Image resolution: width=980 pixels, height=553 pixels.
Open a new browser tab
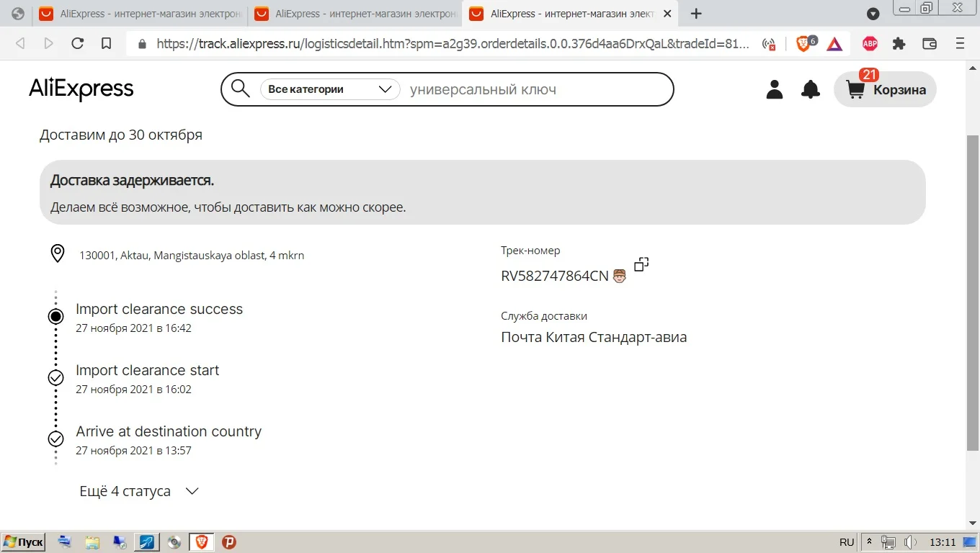[x=696, y=14]
